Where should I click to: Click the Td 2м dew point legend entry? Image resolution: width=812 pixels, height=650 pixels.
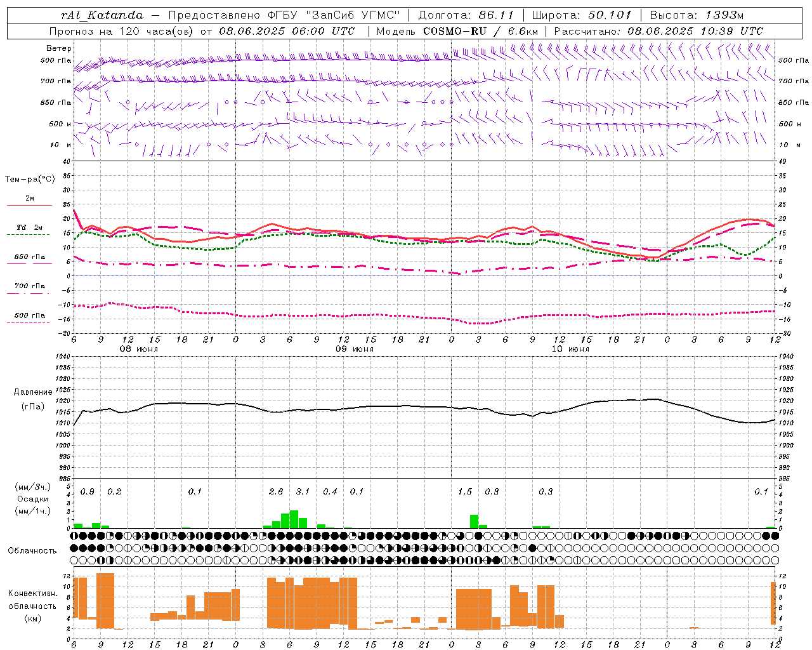pos(30,227)
